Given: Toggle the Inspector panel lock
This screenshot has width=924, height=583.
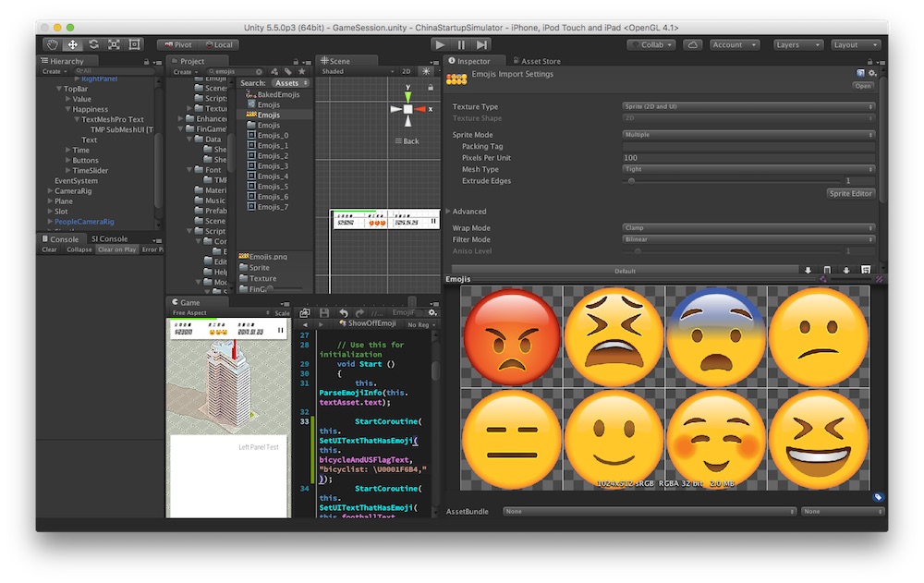Looking at the screenshot, I should click(869, 61).
